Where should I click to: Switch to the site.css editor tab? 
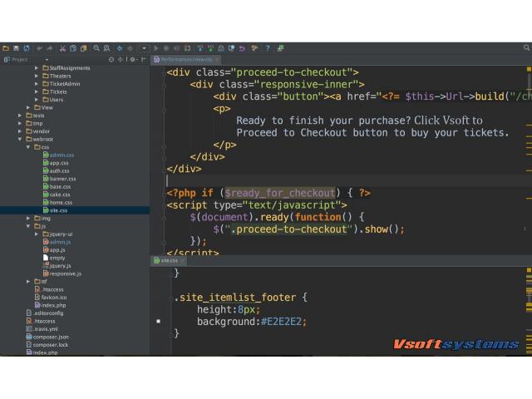(x=168, y=260)
